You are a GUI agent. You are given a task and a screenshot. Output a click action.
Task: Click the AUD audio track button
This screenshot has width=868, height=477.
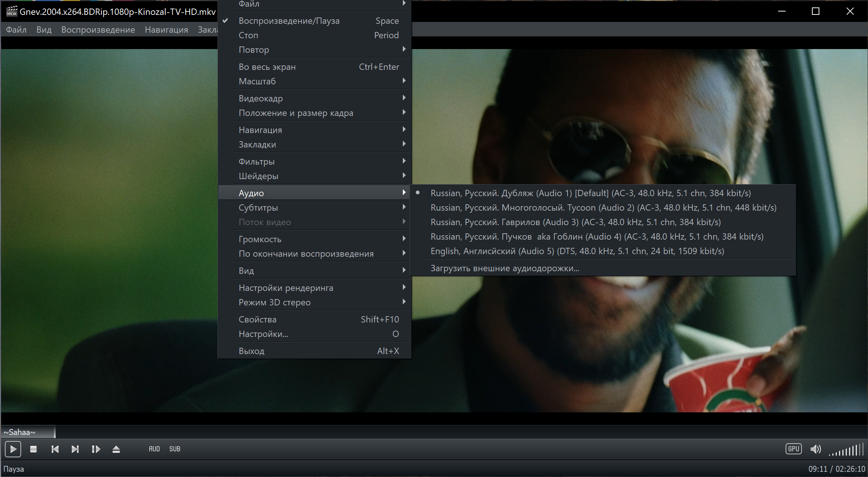[x=154, y=449]
